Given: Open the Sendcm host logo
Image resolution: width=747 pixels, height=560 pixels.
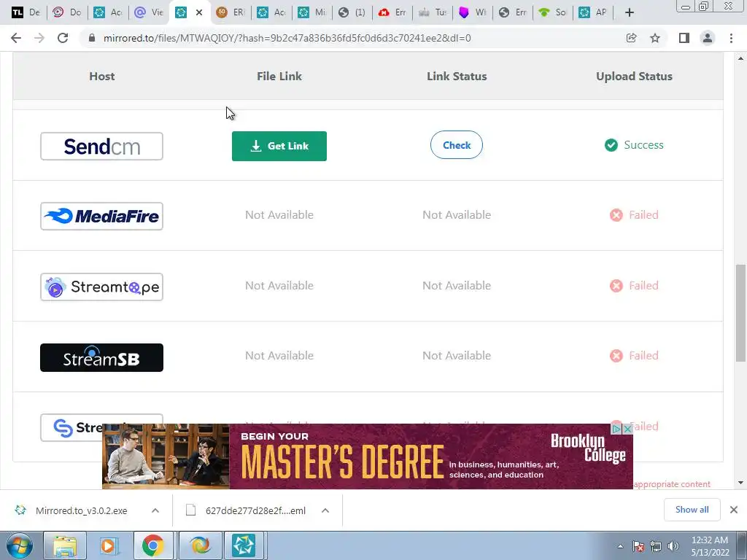Looking at the screenshot, I should tap(101, 146).
